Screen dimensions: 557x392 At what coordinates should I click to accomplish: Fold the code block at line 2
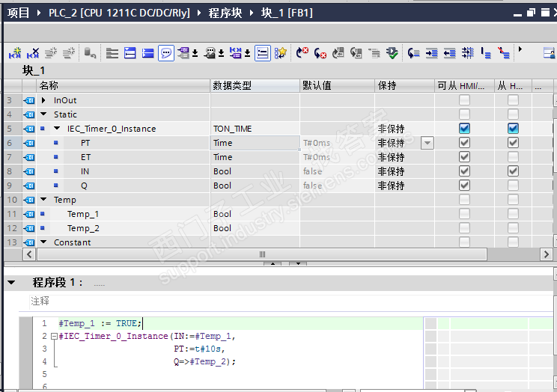(x=54, y=336)
